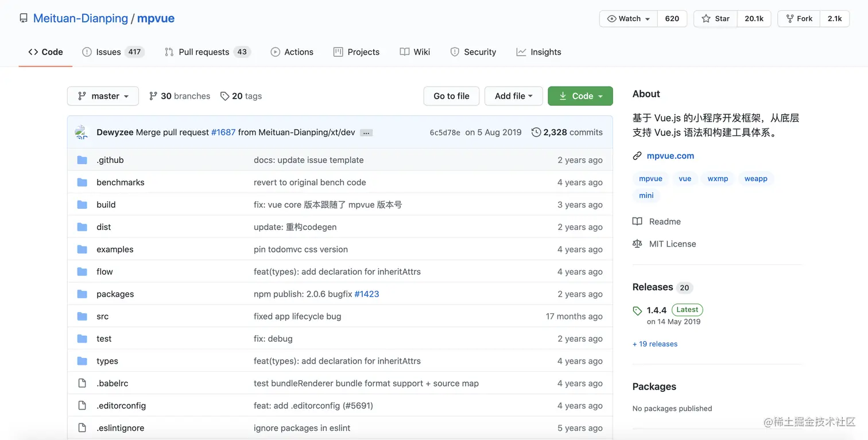
Task: Click the file icon for .babelrc
Action: [x=82, y=383]
